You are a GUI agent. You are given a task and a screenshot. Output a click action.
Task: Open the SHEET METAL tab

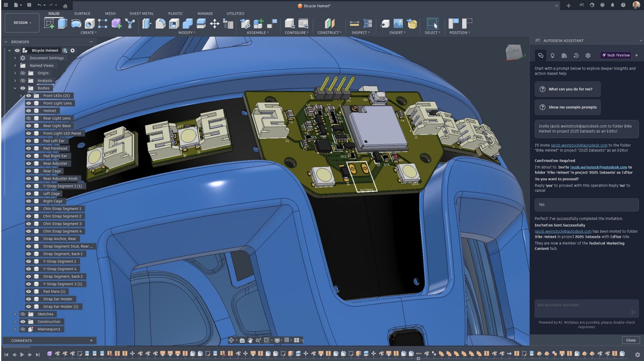tap(142, 14)
